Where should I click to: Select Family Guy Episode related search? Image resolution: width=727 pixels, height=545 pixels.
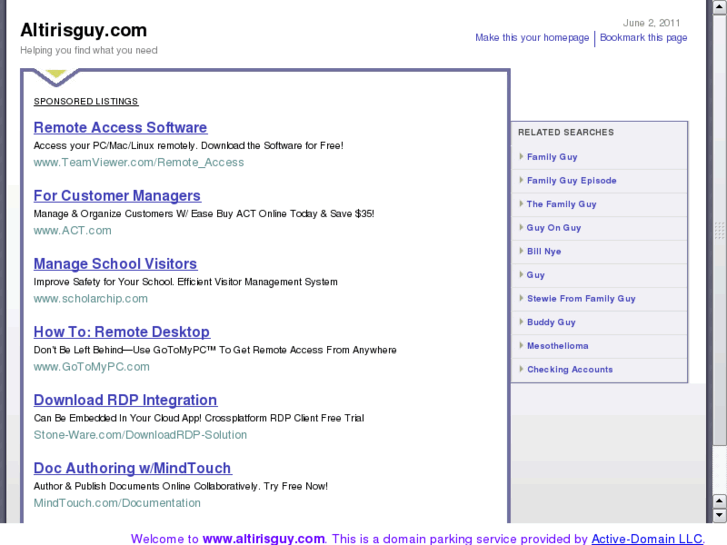click(572, 181)
